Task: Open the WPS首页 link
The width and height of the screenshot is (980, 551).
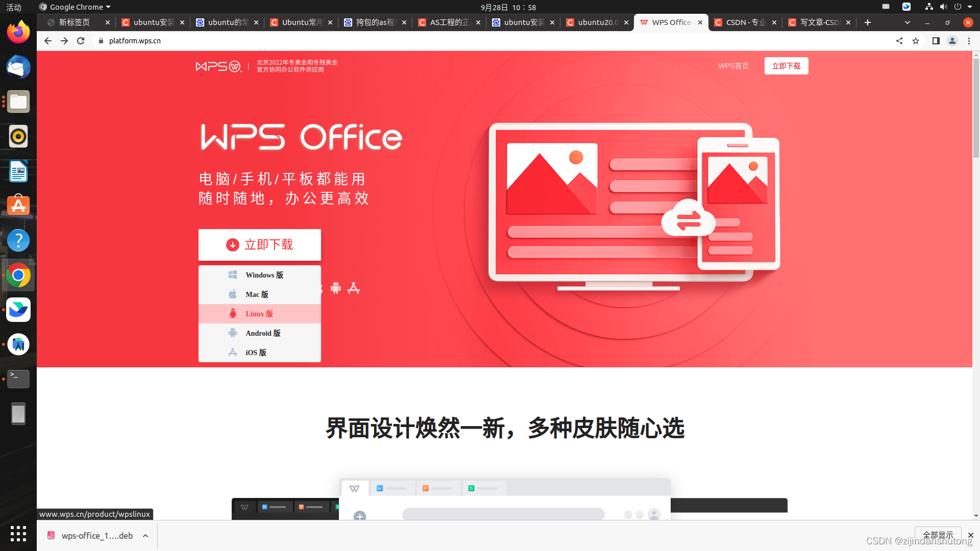Action: 733,66
